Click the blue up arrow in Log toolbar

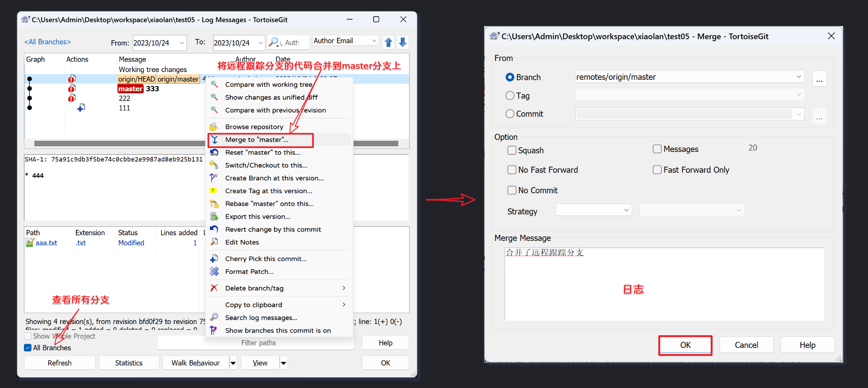click(x=389, y=42)
